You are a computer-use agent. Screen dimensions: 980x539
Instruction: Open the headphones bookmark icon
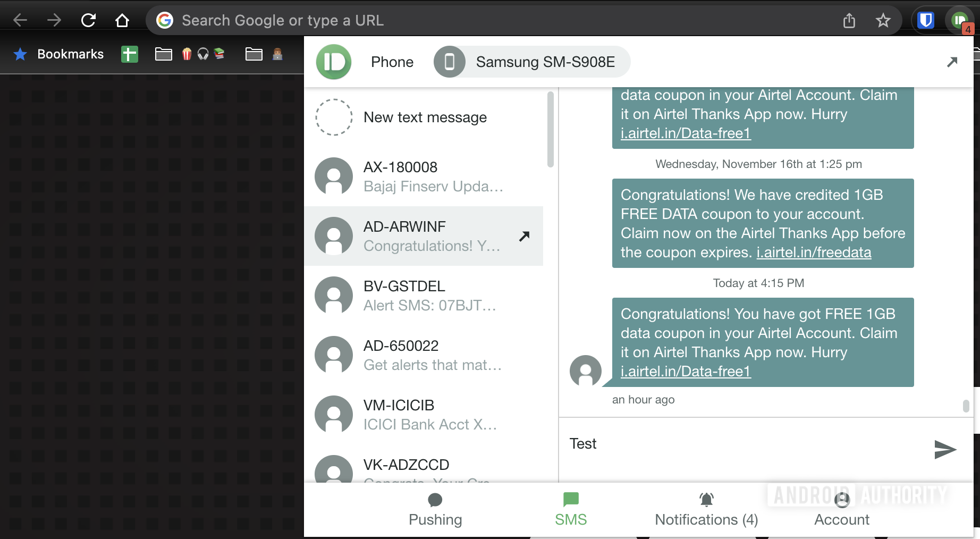203,54
